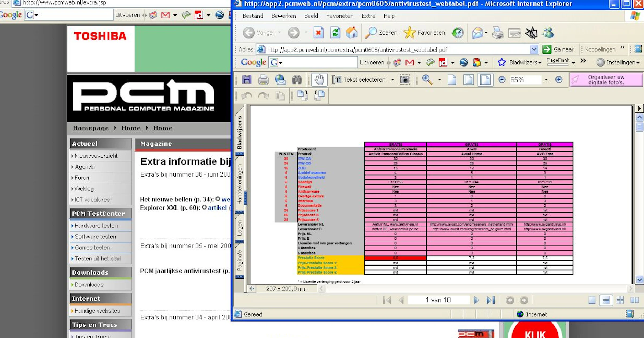Open the zoom percentage dropdown
This screenshot has width=644, height=338.
546,80
